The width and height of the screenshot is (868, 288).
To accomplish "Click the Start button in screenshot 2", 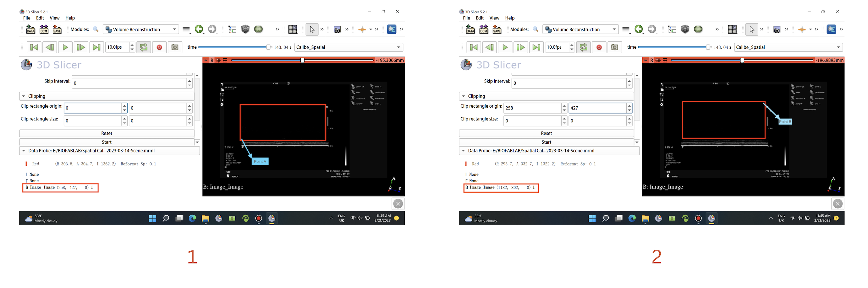I will pyautogui.click(x=547, y=142).
